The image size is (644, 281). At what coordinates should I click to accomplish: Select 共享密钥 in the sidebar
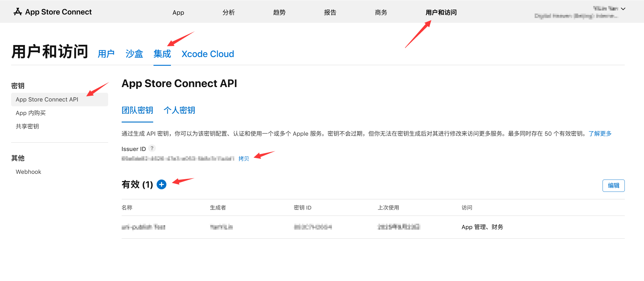[27, 126]
